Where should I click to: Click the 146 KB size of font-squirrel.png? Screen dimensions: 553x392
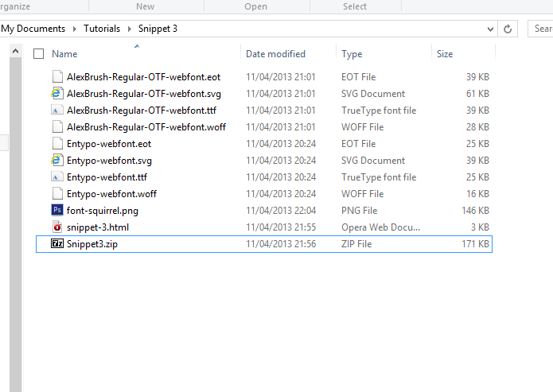475,211
